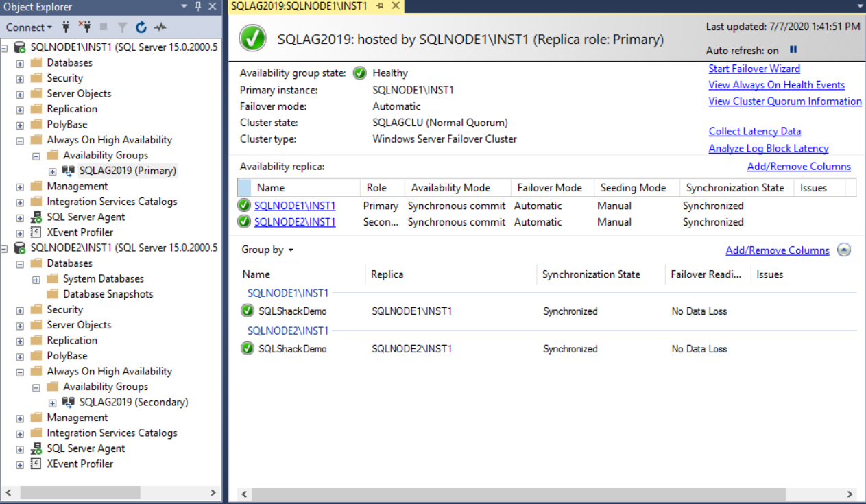Screen dimensions: 866x504
Task: Click the SQL Server Agent icon under SQLNODE1
Action: pos(36,217)
